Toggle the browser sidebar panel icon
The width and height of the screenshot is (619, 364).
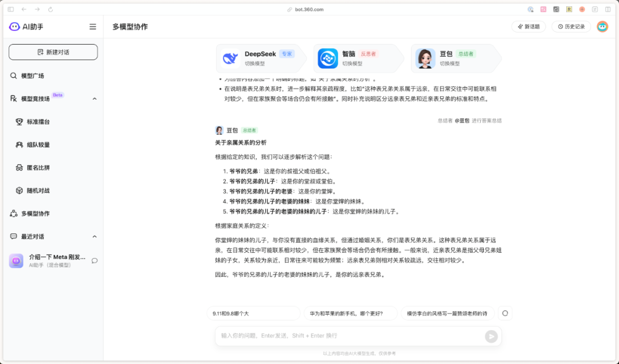(11, 10)
